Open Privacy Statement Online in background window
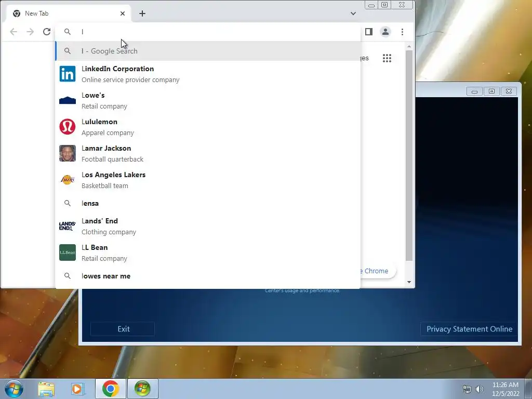The height and width of the screenshot is (399, 532). click(x=469, y=329)
